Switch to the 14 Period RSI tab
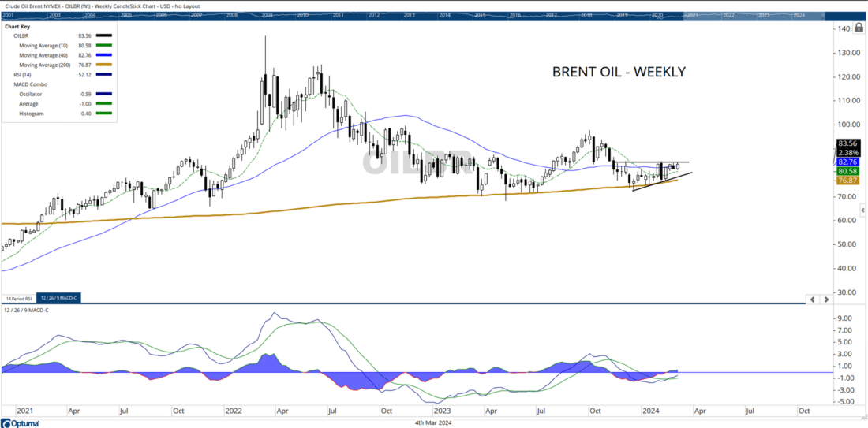Viewport: 868px width, 428px height. pyautogui.click(x=19, y=300)
